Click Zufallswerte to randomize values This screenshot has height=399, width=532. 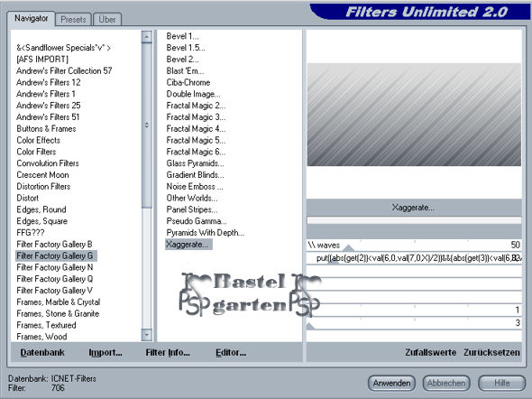point(430,352)
